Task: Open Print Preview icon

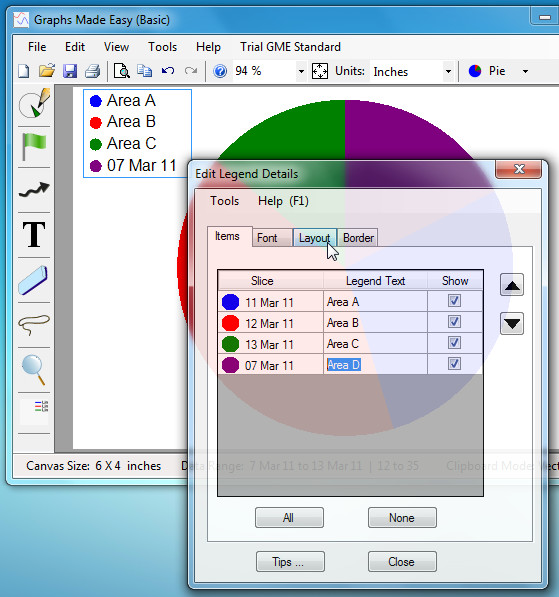Action: coord(122,71)
